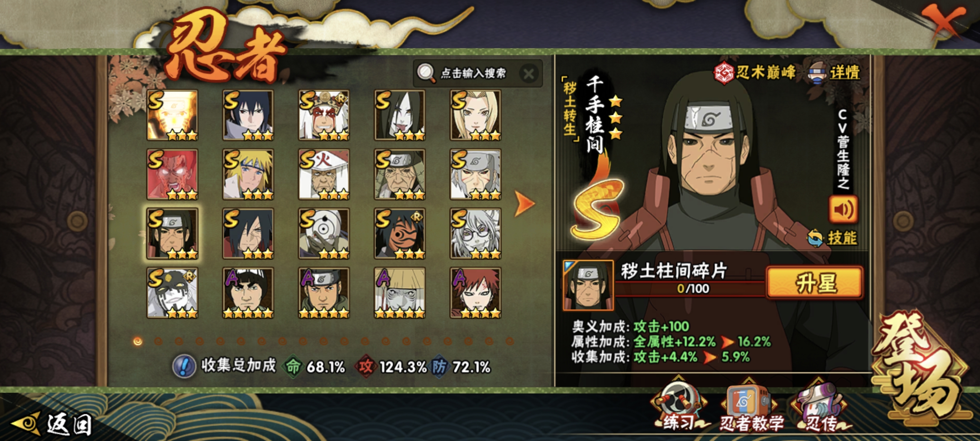980x441 pixels.
Task: Select the last page indicator dot
Action: click(x=510, y=341)
